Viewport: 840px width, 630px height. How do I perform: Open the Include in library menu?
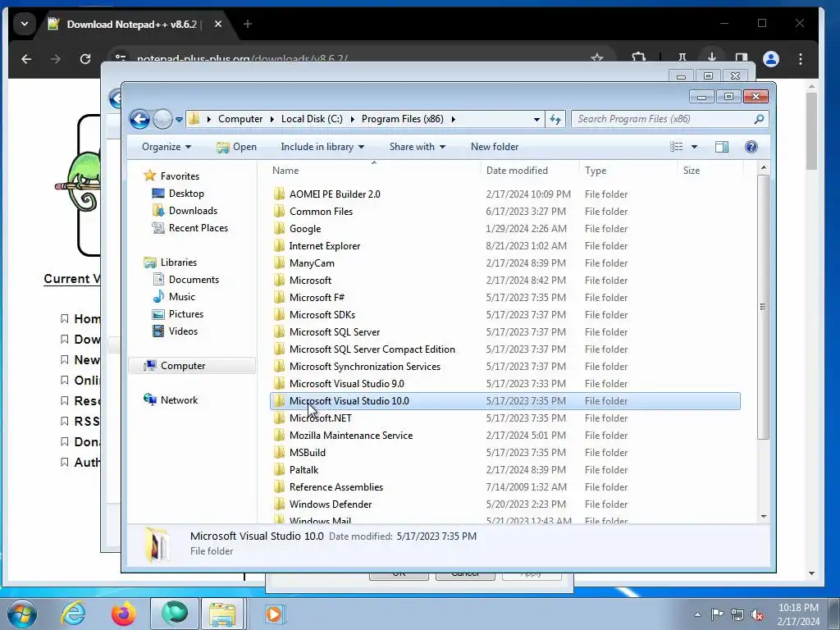tap(322, 147)
